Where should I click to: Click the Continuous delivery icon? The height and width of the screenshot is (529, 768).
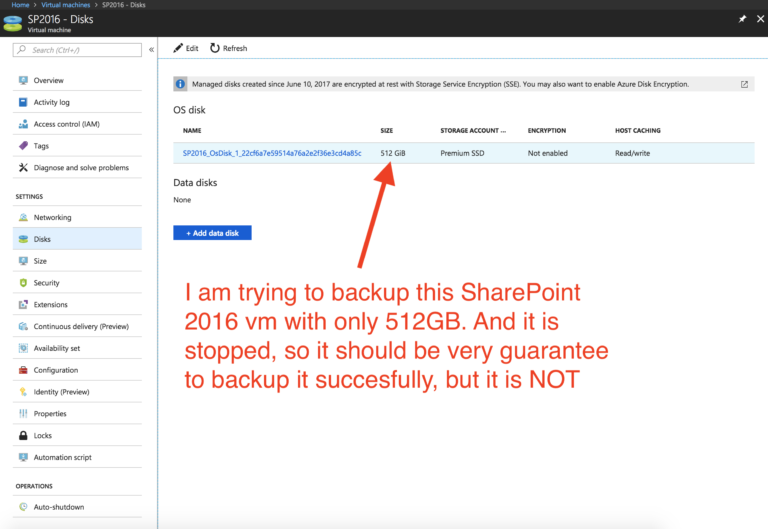click(x=23, y=326)
